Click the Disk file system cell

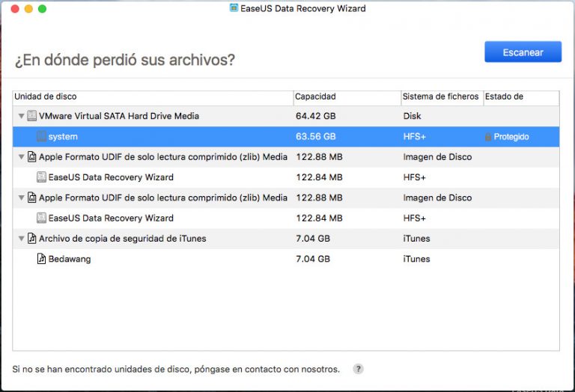pos(412,116)
